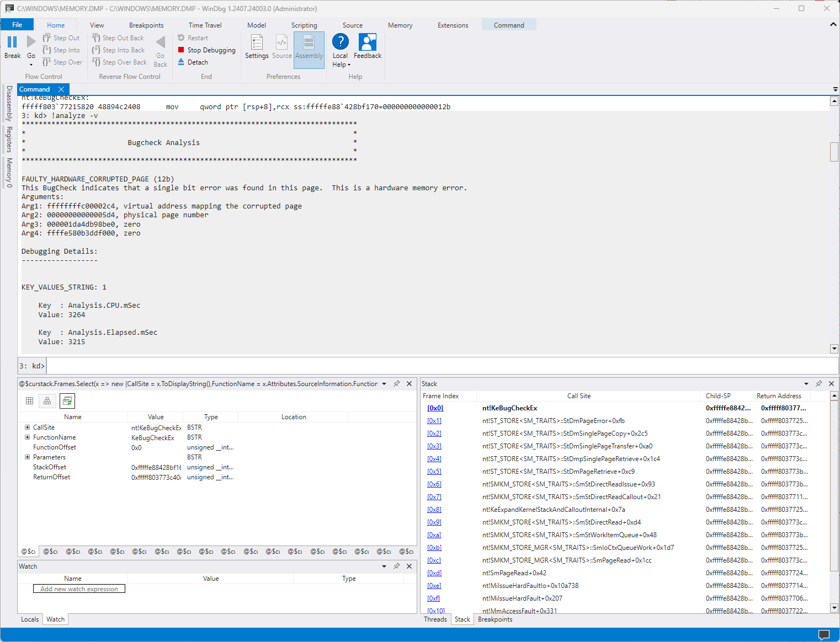The image size is (840, 642).
Task: Open the File menu
Action: pos(17,25)
